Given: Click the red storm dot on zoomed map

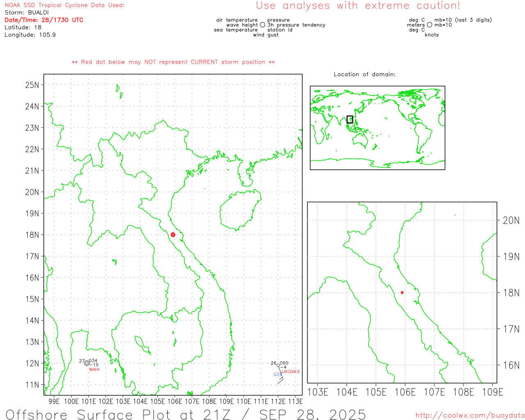Looking at the screenshot, I should pyautogui.click(x=402, y=292).
